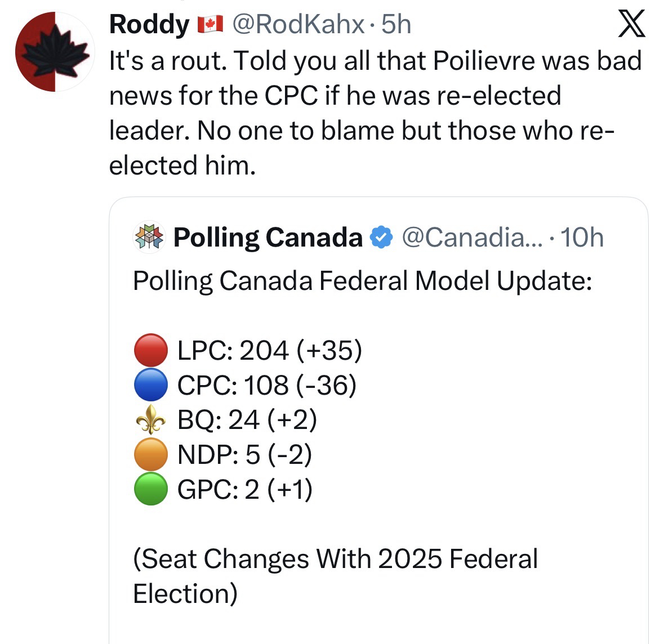The height and width of the screenshot is (644, 664).
Task: Open Roddy's maple leaf profile picture
Action: [54, 51]
